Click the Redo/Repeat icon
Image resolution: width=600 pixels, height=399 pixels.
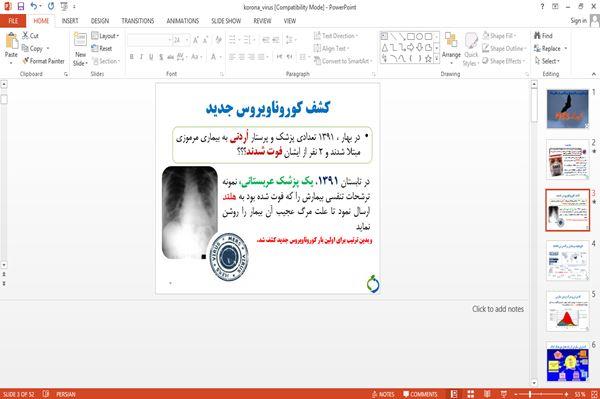51,7
